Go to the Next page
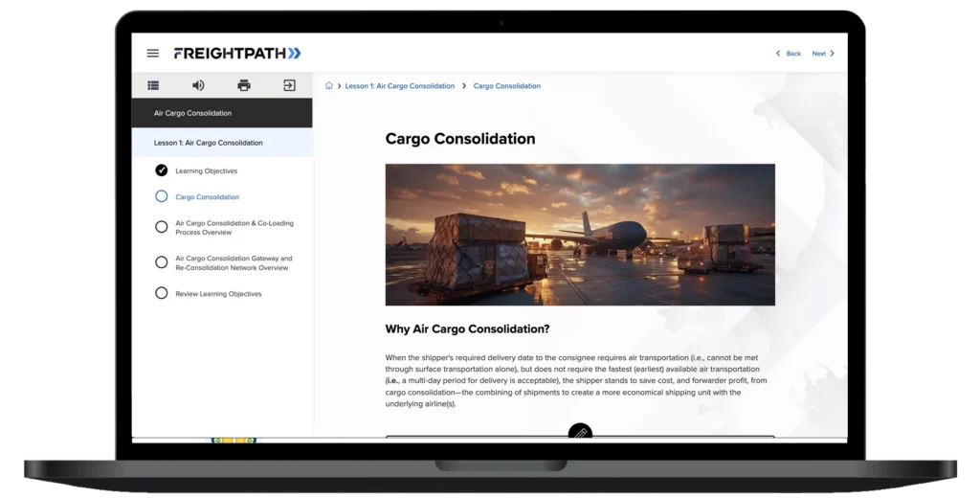Screen dimensions: 980x498 point(823,54)
